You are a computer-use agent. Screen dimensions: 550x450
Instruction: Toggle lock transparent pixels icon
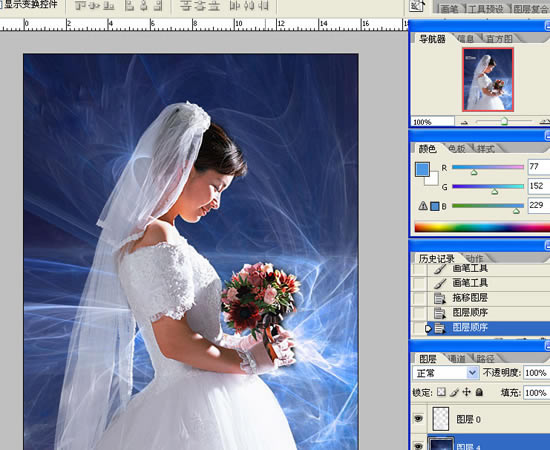[441, 392]
